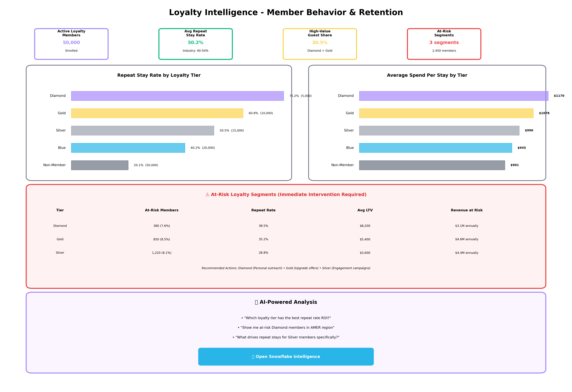This screenshot has height=392, width=572.
Task: Click the Silver average spend bar
Action: coord(439,131)
